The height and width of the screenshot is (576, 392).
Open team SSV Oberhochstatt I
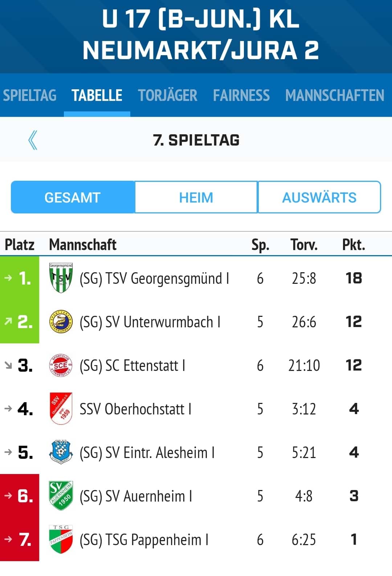135,409
